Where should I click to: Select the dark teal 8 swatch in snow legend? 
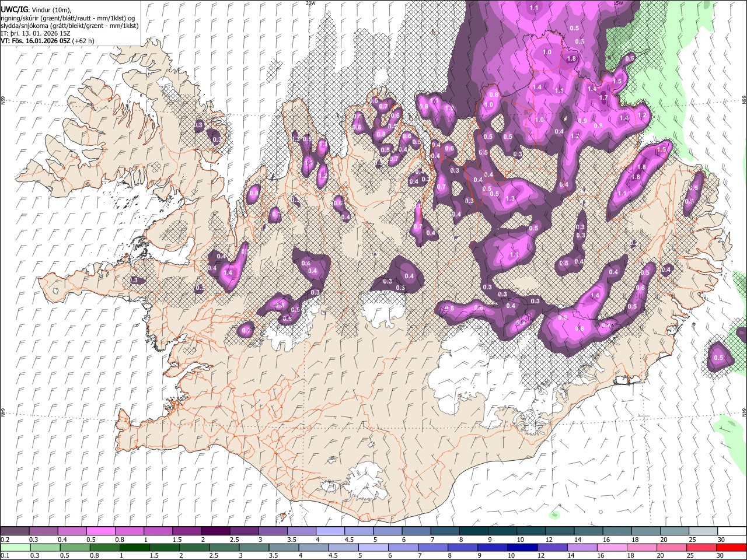(474, 531)
